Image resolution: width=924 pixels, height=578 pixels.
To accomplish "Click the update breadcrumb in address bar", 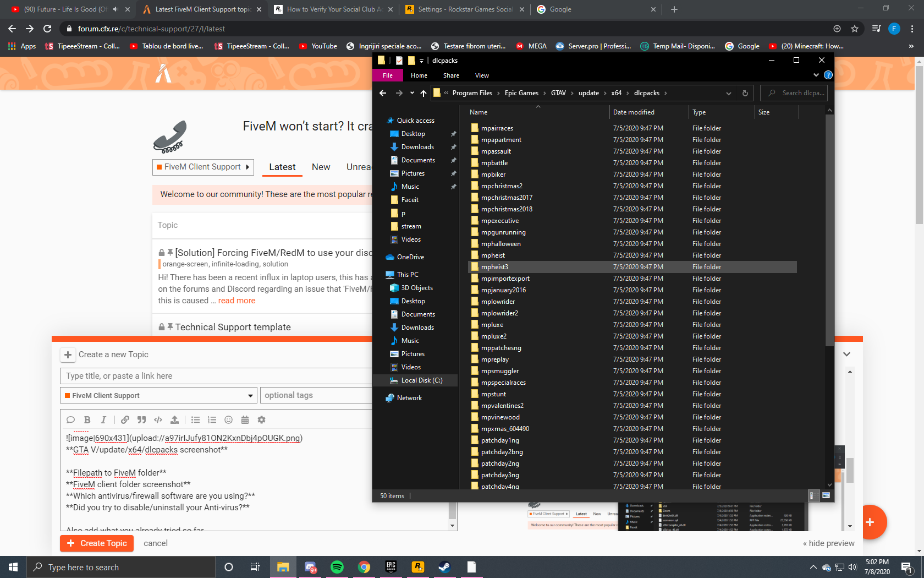I will pos(588,93).
